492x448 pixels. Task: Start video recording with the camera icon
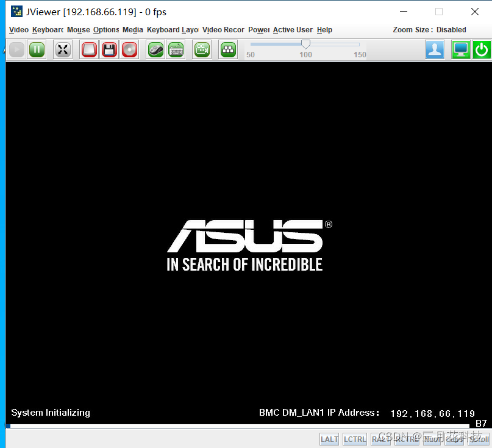(x=202, y=49)
